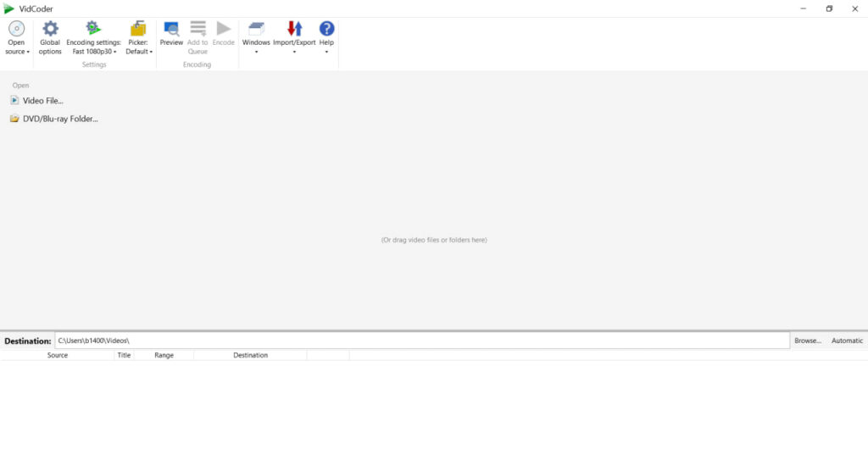Expand the Fast 1080p30 preset dropdown
This screenshot has width=868, height=461.
coord(115,52)
